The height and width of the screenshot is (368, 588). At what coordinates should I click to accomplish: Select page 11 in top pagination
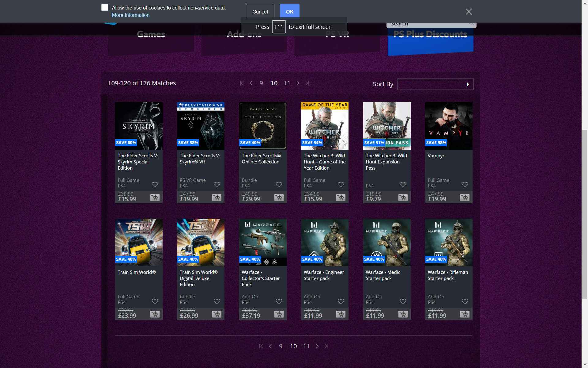tap(287, 83)
